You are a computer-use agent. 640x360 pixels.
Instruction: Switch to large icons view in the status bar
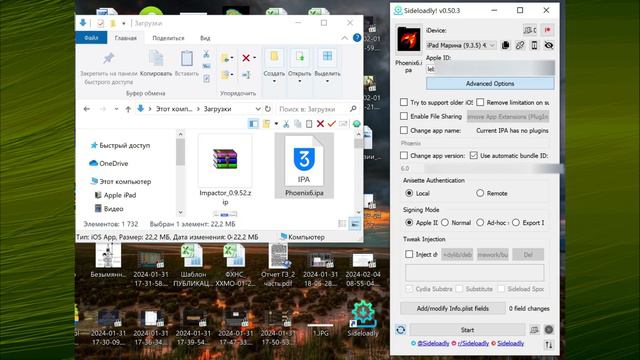coord(355,224)
